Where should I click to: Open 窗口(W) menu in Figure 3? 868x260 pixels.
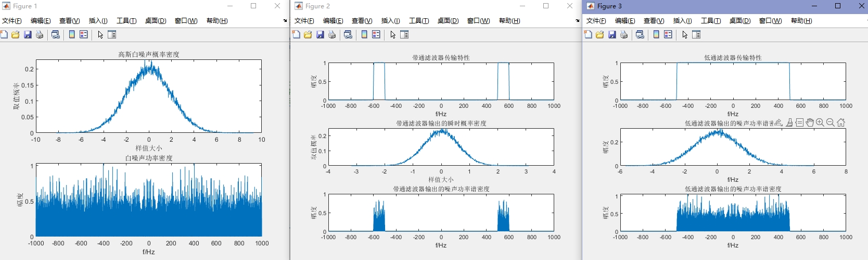tap(771, 21)
